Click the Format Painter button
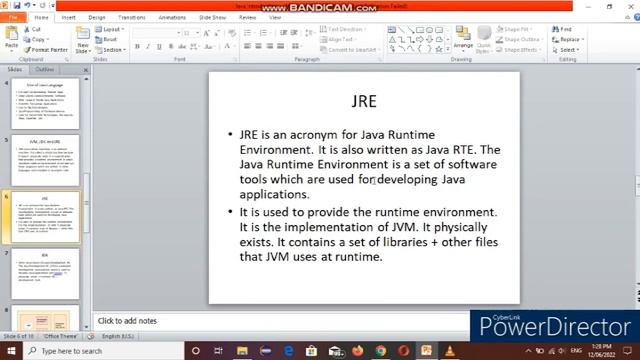Image resolution: width=640 pixels, height=360 pixels. [x=46, y=50]
